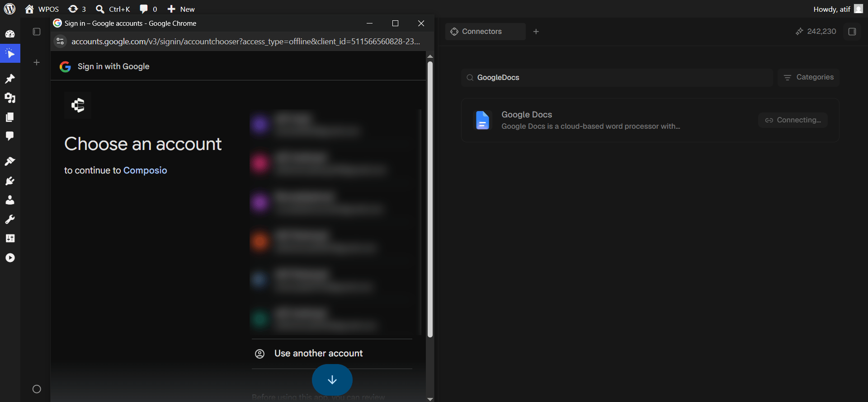This screenshot has width=868, height=402.
Task: Select the highlighted active plugin sidebar icon
Action: click(10, 54)
